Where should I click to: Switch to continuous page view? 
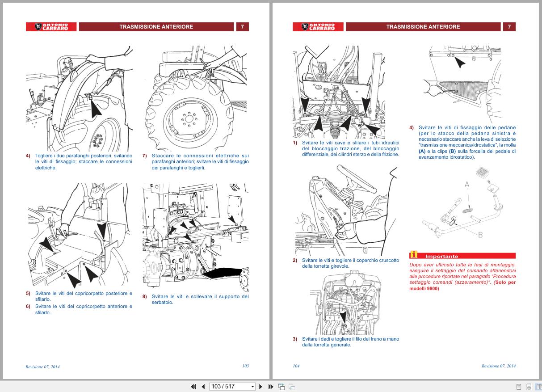529,387
